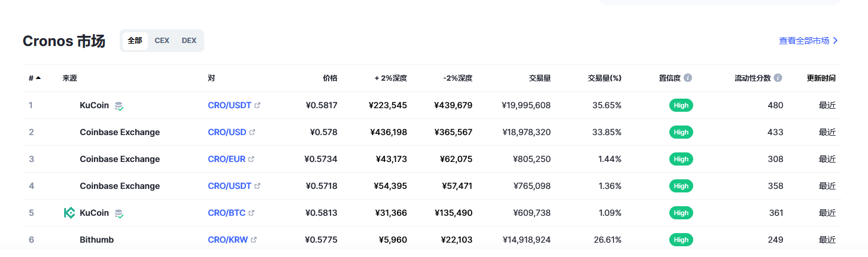Screen dimensions: 868x257
Task: Switch the filter to DEX
Action: click(x=189, y=41)
